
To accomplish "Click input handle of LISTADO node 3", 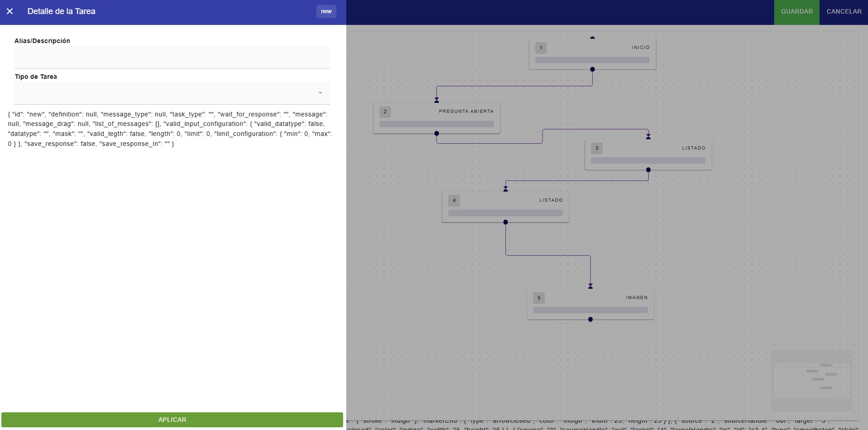I will tap(648, 138).
